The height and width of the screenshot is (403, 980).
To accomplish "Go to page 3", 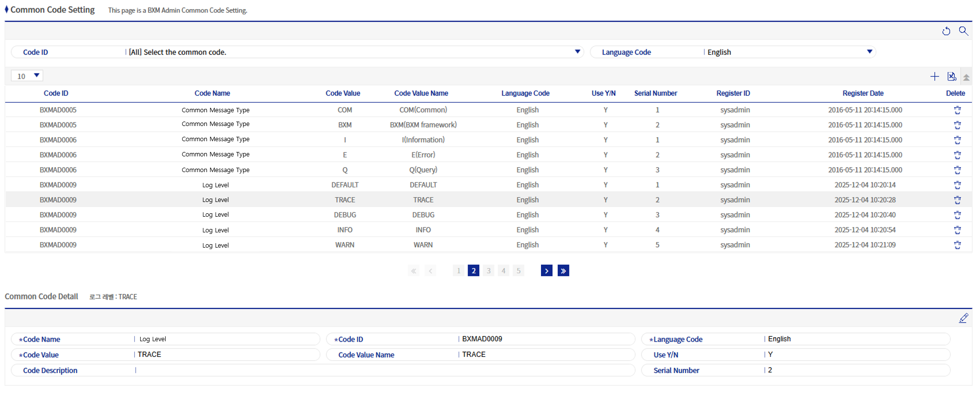I will click(489, 271).
